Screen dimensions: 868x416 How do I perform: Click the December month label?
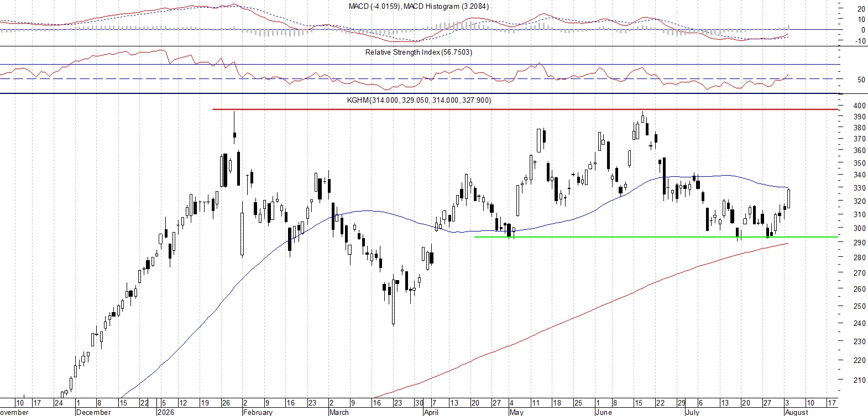[93, 412]
